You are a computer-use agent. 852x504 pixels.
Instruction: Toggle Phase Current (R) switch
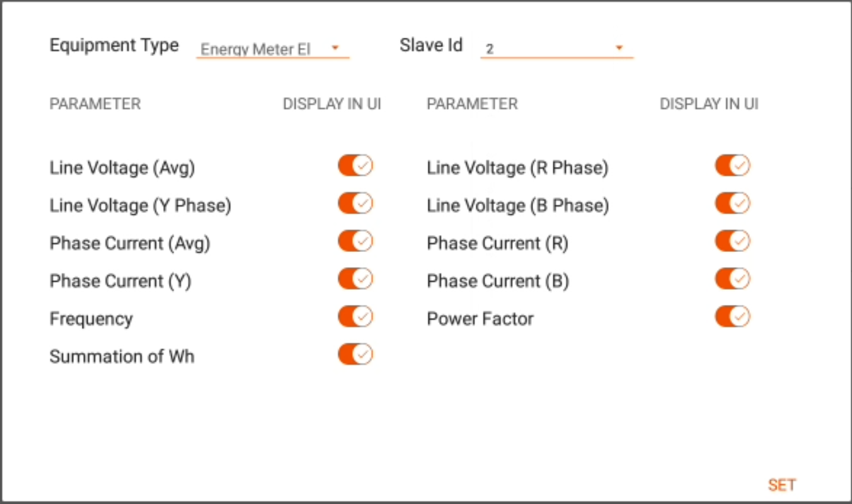732,241
